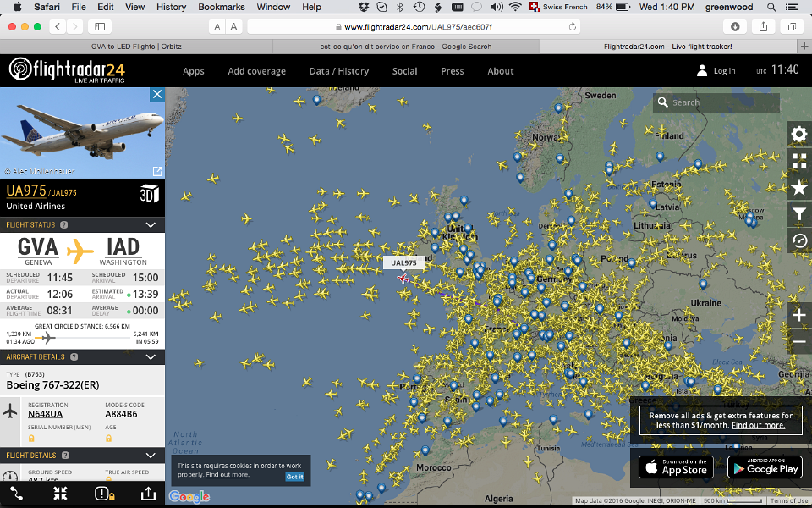Open the filter funnel icon
Image resolution: width=812 pixels, height=508 pixels.
[x=799, y=215]
